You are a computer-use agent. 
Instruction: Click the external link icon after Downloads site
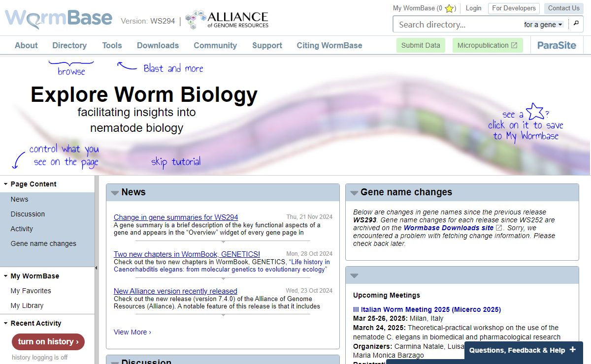click(499, 228)
